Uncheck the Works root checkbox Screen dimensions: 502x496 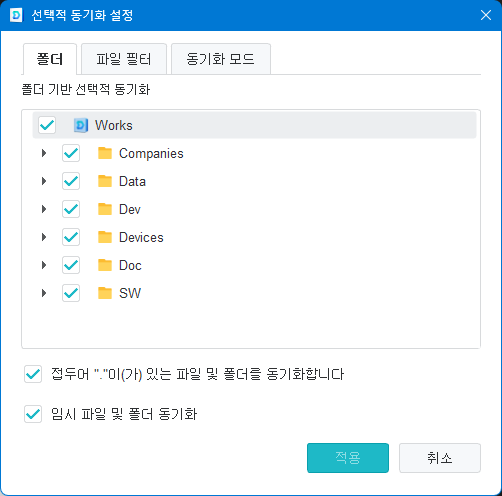coord(47,125)
